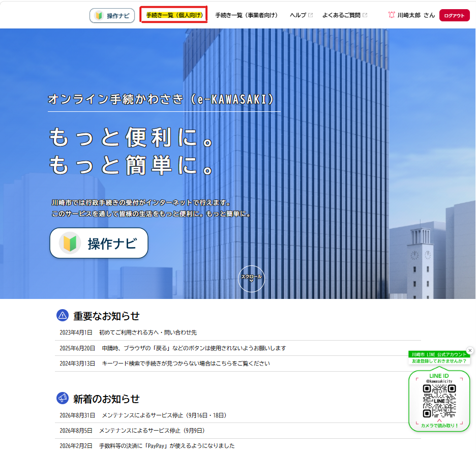Open 操作ナビ in the header
This screenshot has height=453, width=476.
coord(112,15)
